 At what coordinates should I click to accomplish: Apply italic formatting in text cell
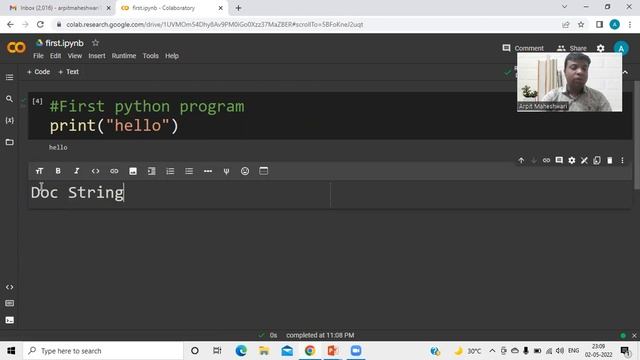coord(77,171)
